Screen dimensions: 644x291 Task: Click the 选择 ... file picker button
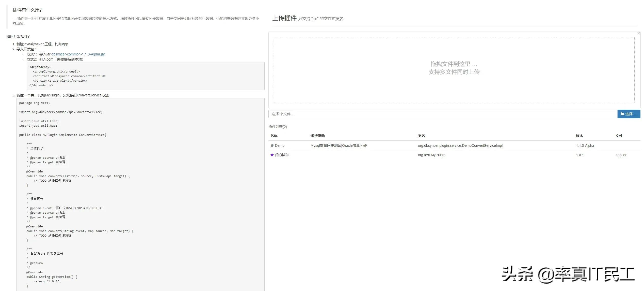[x=629, y=114]
